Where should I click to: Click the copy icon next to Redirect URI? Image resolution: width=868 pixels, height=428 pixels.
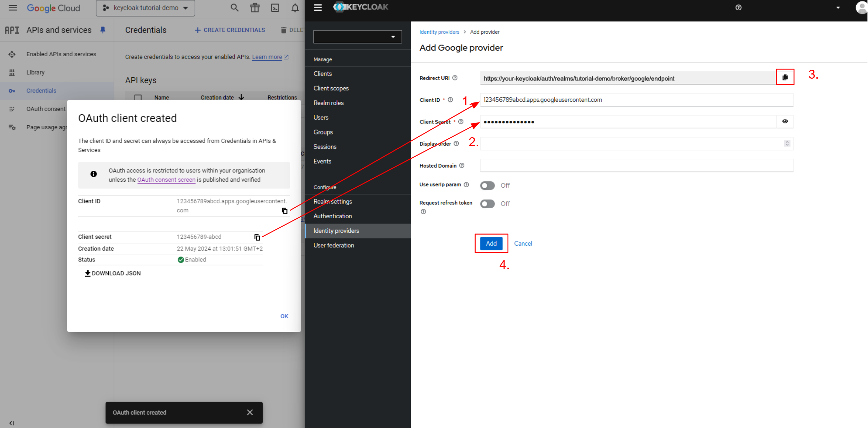tap(785, 77)
